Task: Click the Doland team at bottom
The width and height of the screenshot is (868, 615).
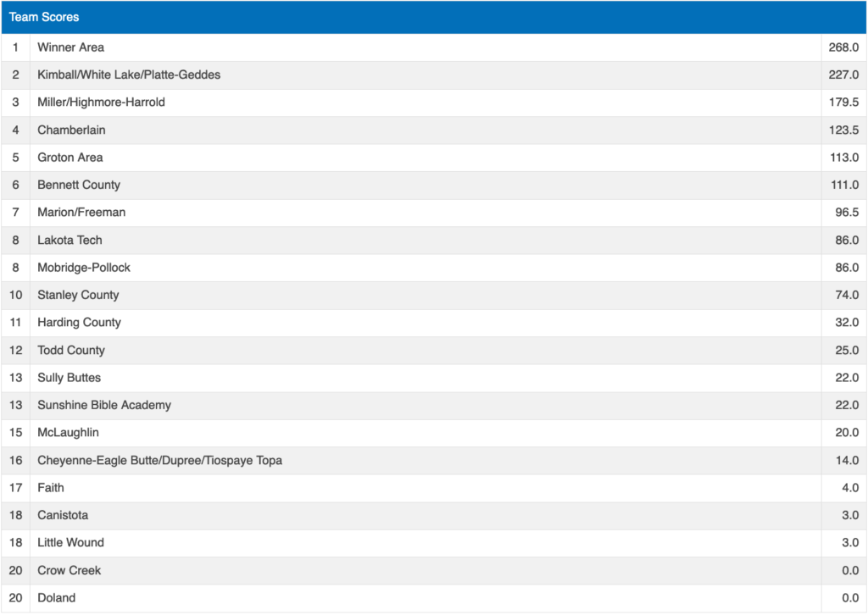Action: point(56,598)
